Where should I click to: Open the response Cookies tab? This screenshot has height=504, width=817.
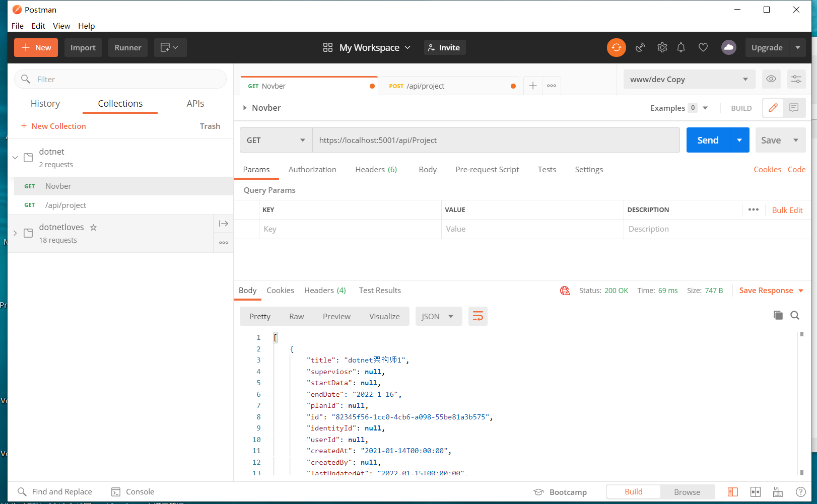280,291
